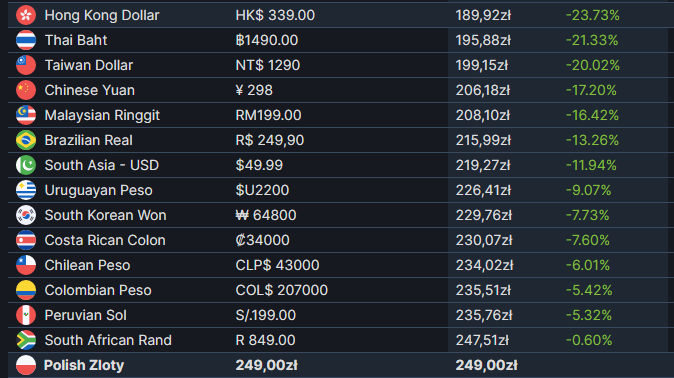Click the Hong Kong flag icon
674x378 pixels.
(26, 15)
